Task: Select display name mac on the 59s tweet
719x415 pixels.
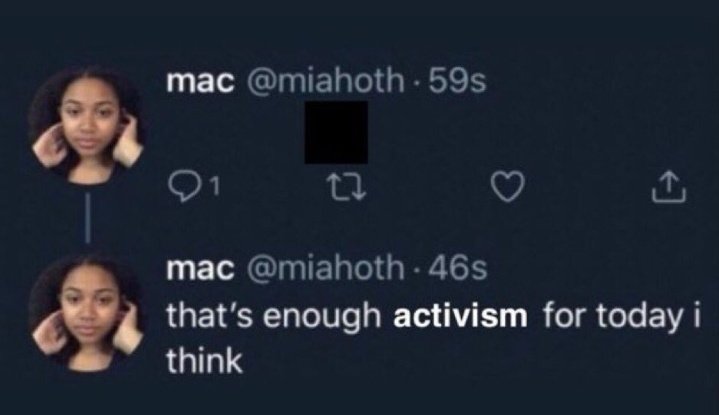Action: point(200,81)
